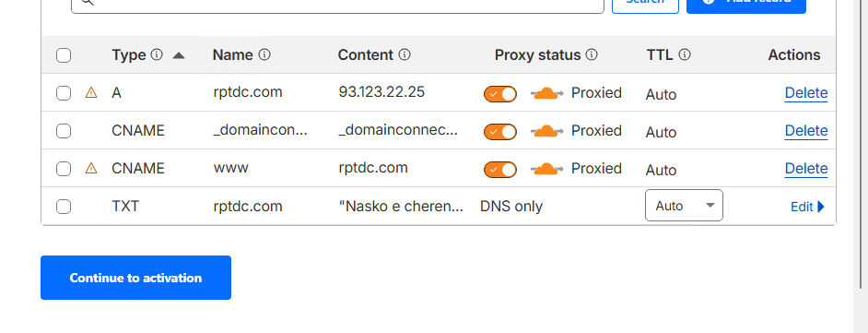Click the info icon beside Name header
Image resolution: width=868 pixels, height=333 pixels.
264,54
